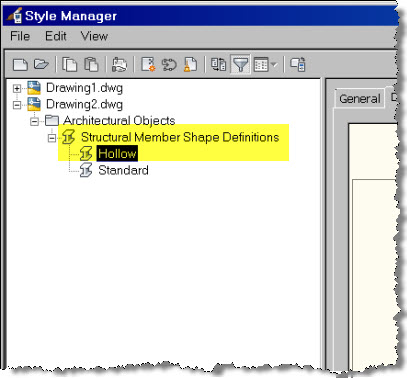Select the Standard shape definition label
The image size is (407, 378).
coord(123,170)
